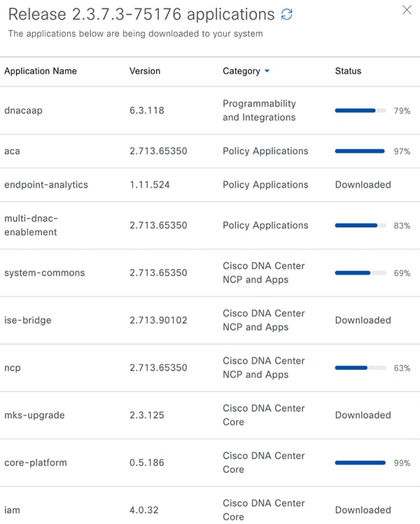Sort by the Version column header
Image resolution: width=420 pixels, height=524 pixels.
coord(145,71)
